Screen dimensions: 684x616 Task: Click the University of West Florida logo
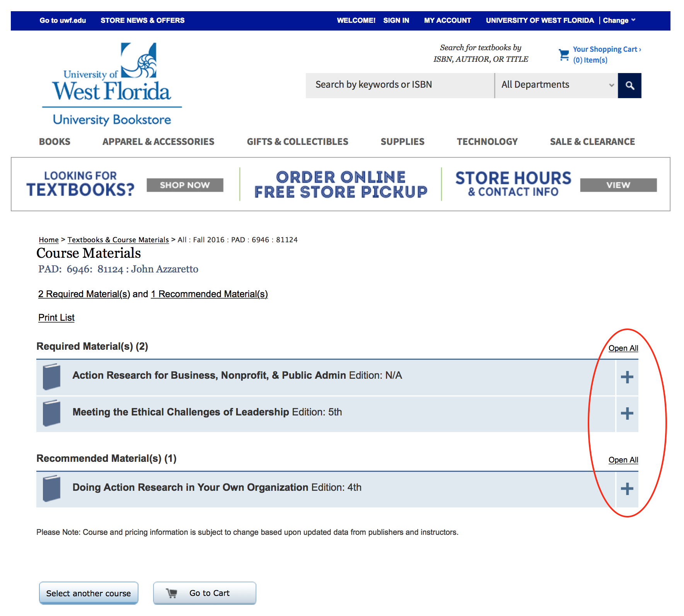point(112,84)
